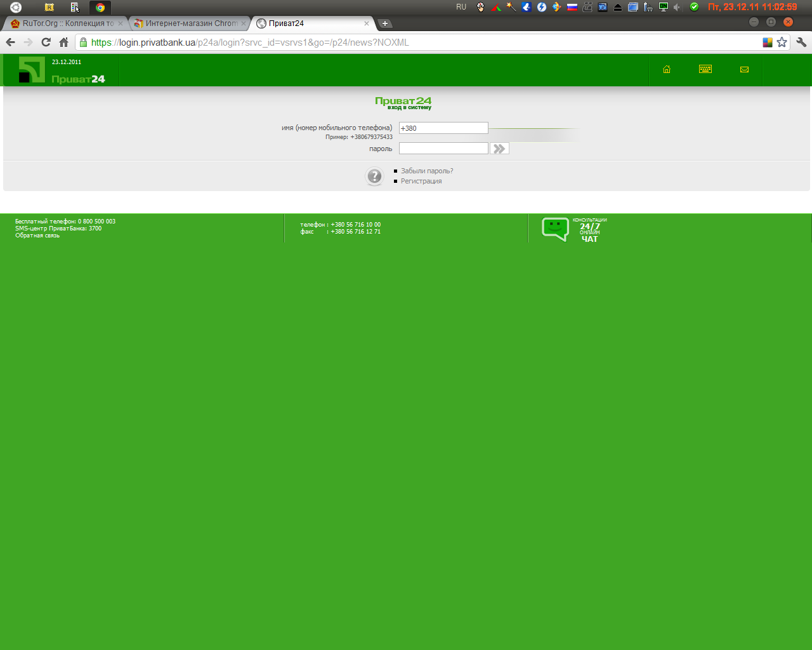Click the address bar URL

[250, 43]
